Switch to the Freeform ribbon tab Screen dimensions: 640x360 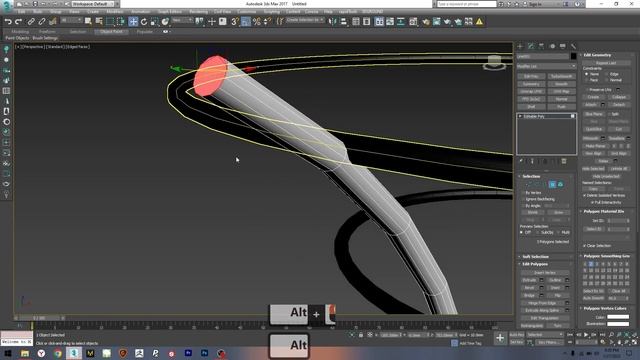(47, 31)
